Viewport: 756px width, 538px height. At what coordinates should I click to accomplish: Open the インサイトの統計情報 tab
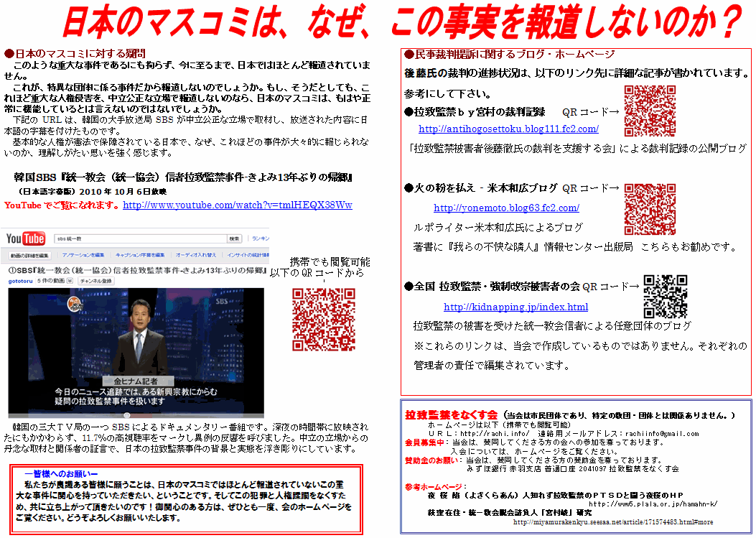(x=248, y=255)
